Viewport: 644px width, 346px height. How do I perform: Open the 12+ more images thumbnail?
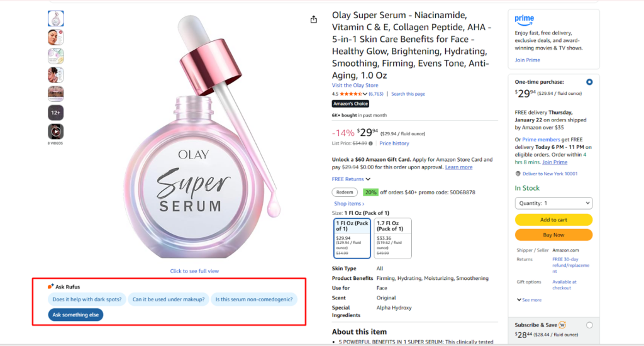tap(55, 113)
